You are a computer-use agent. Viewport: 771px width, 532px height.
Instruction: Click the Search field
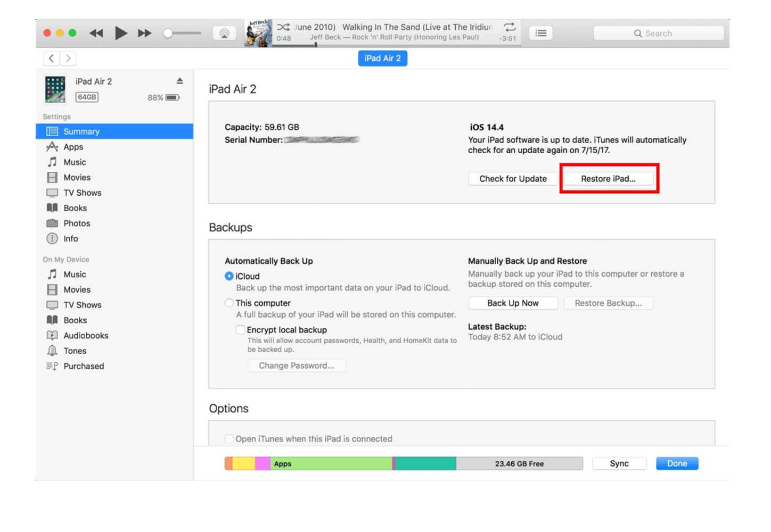(x=659, y=33)
